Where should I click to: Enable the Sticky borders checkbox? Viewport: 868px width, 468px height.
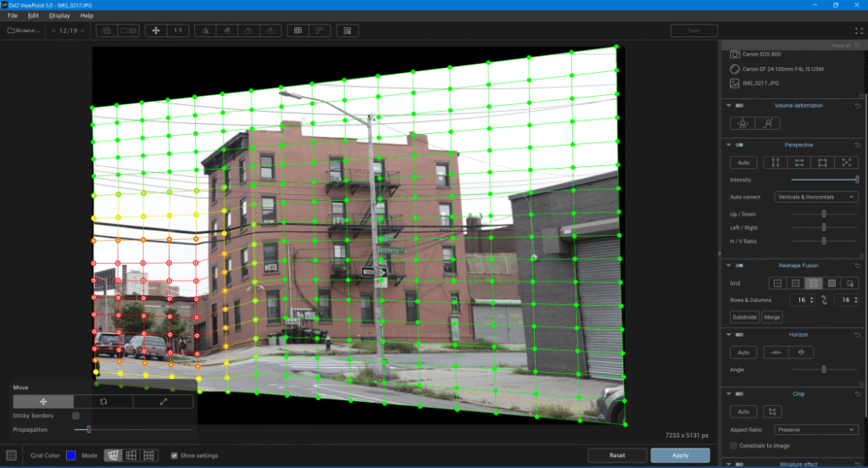coord(75,415)
